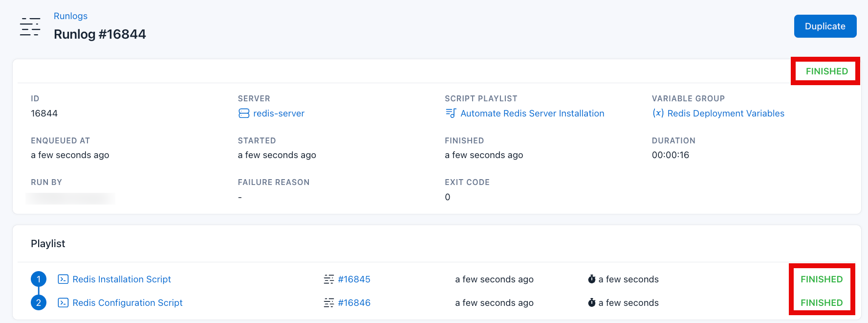Click the FINISHED status of Redis Configuration Script
Viewport: 868px width, 323px height.
click(821, 303)
